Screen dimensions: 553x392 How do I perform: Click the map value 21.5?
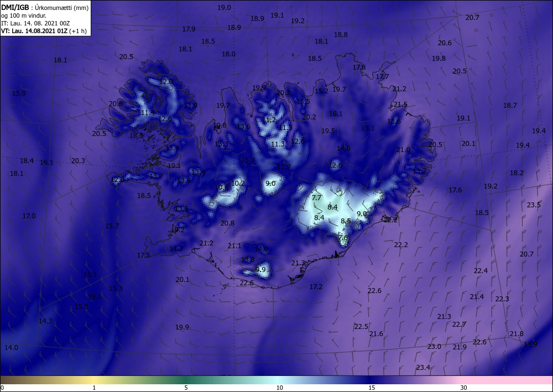(400, 104)
